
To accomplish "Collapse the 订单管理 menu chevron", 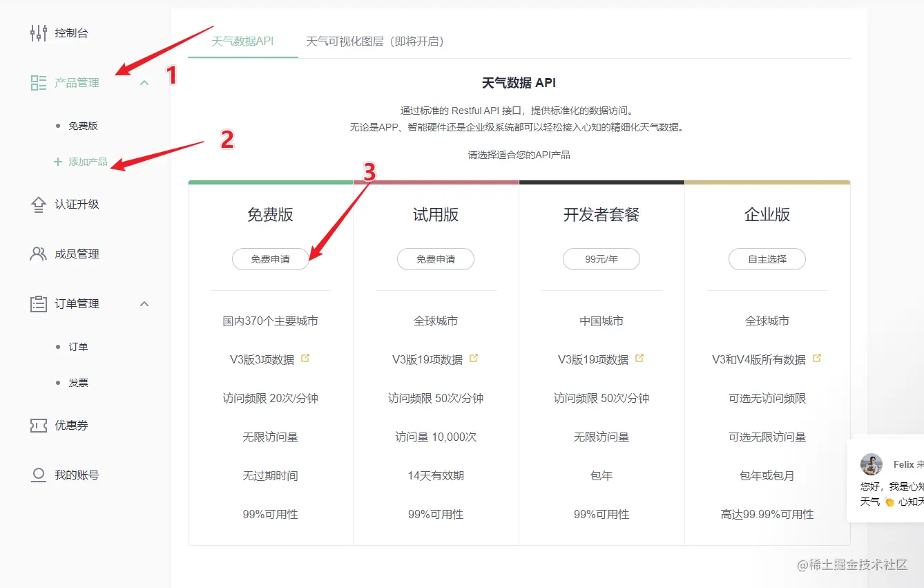I will (144, 304).
